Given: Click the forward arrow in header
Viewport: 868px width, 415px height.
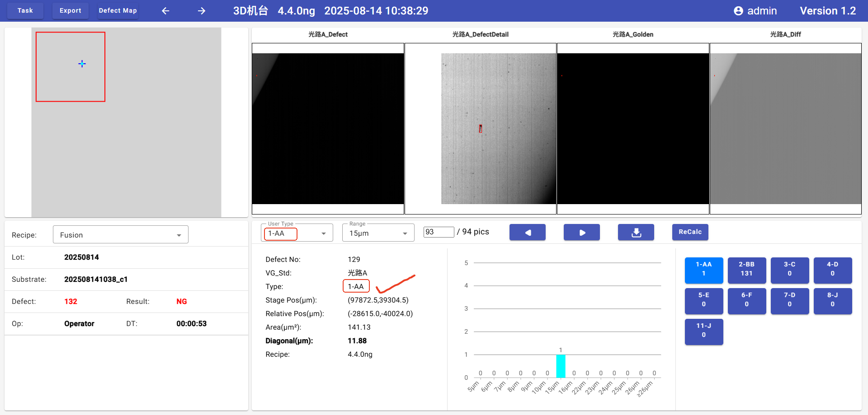Looking at the screenshot, I should pyautogui.click(x=202, y=11).
